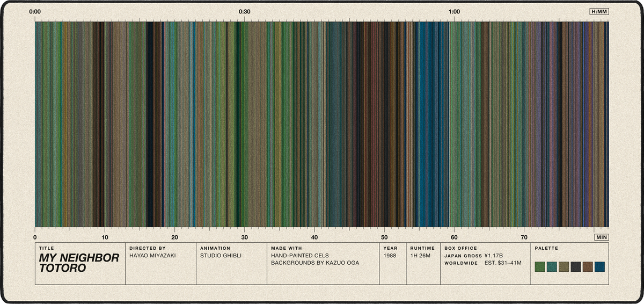644x304 pixels.
Task: Click the MADE WITH label
Action: pos(287,249)
